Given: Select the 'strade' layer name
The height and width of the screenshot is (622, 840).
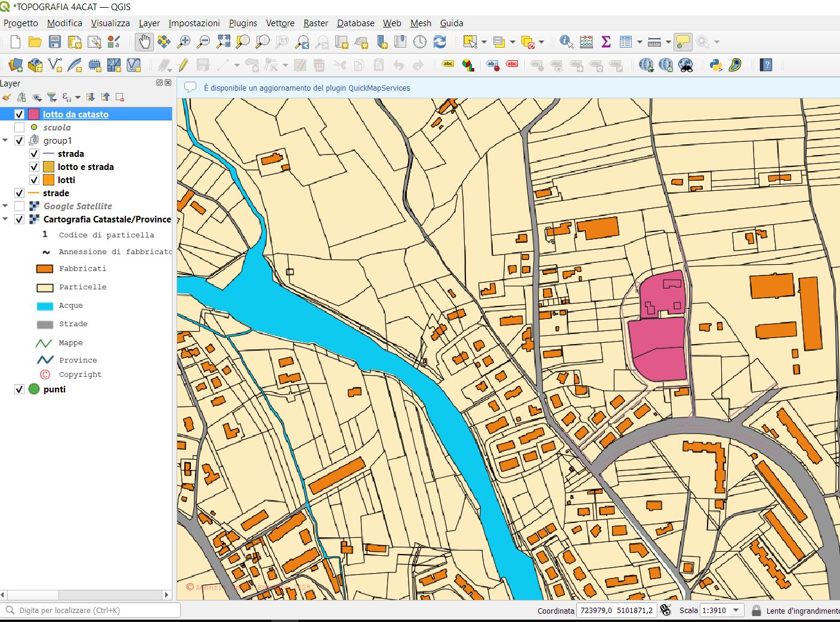Looking at the screenshot, I should pyautogui.click(x=57, y=193).
